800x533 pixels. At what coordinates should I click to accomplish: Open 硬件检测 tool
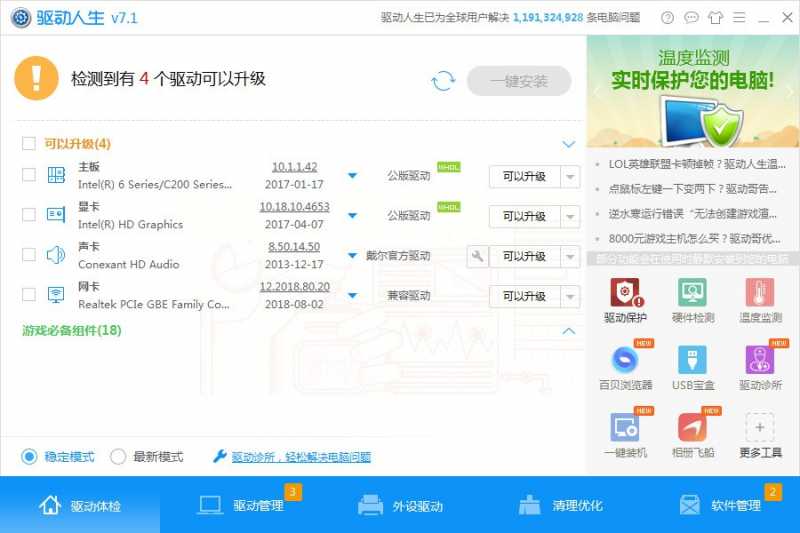692,300
